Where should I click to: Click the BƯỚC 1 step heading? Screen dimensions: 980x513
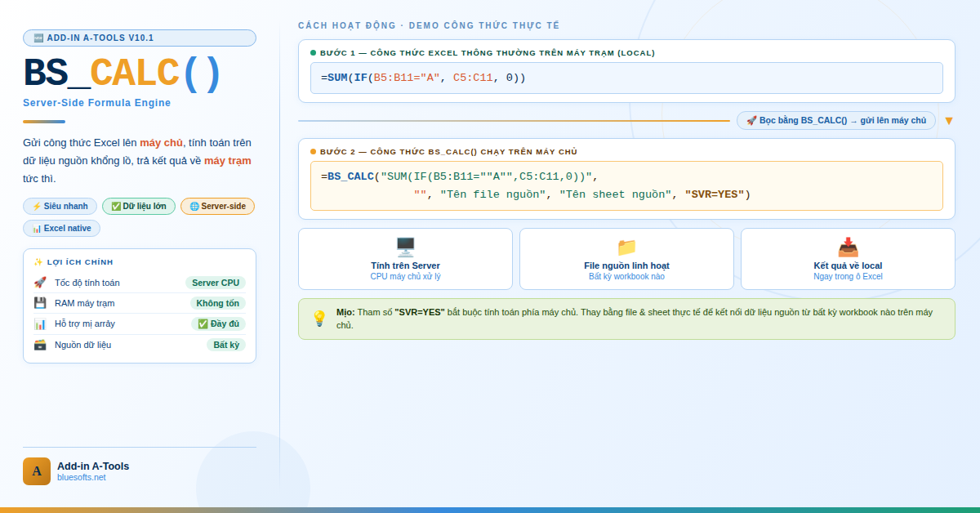coord(488,53)
